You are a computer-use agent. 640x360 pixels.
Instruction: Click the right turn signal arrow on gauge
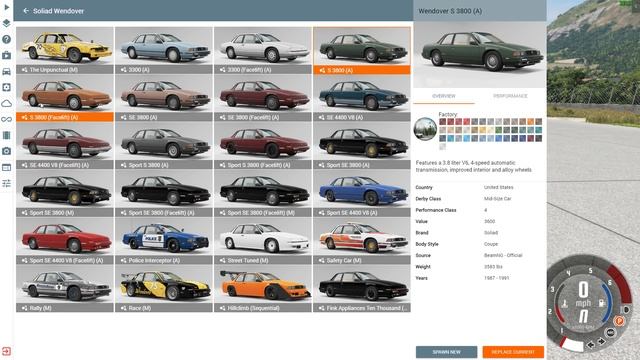point(601,341)
